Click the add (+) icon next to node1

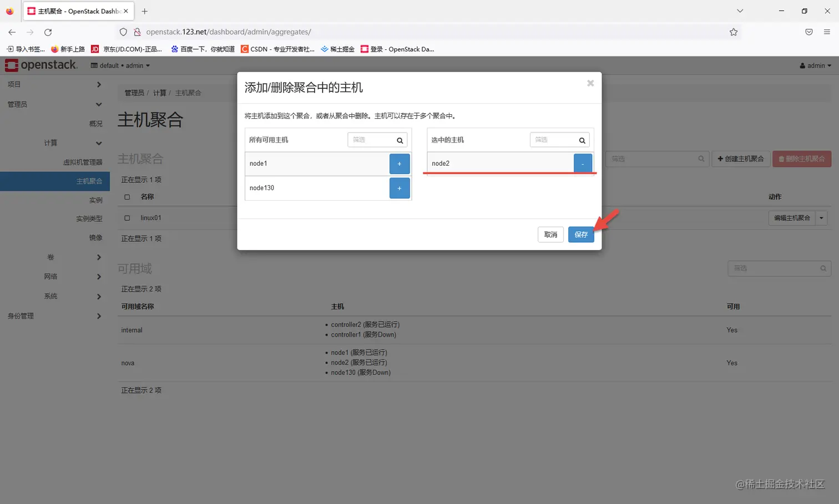pos(400,164)
